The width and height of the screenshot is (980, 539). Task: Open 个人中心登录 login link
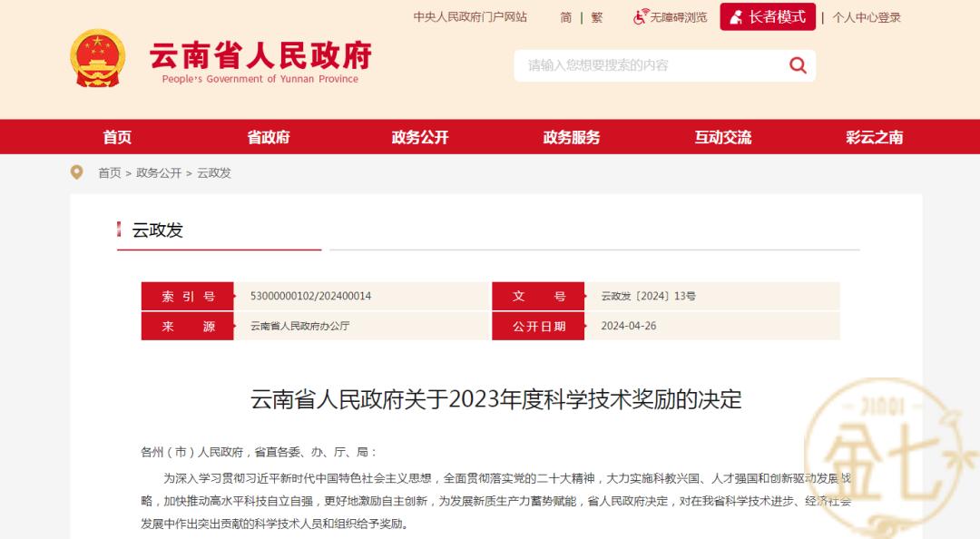point(867,17)
